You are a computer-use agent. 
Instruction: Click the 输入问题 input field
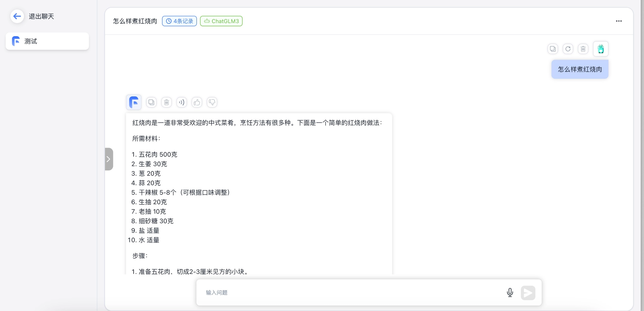350,292
